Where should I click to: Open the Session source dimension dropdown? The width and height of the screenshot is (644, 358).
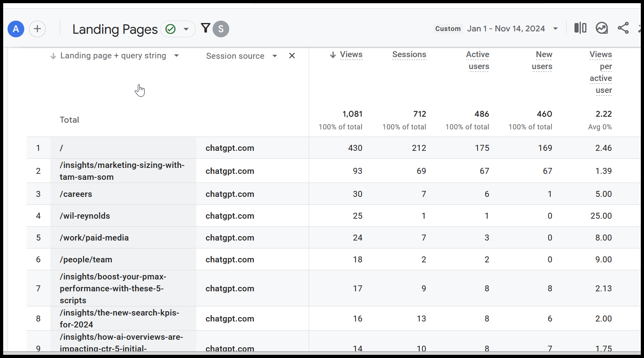click(275, 56)
